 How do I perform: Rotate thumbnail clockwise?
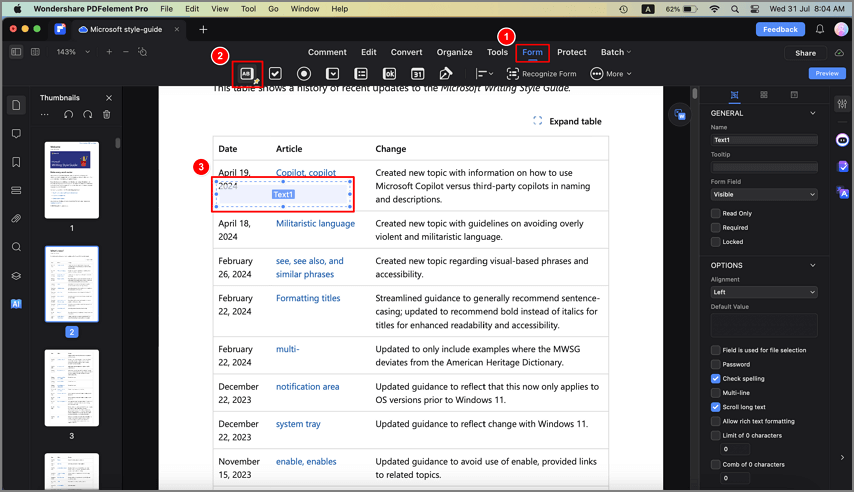click(88, 114)
